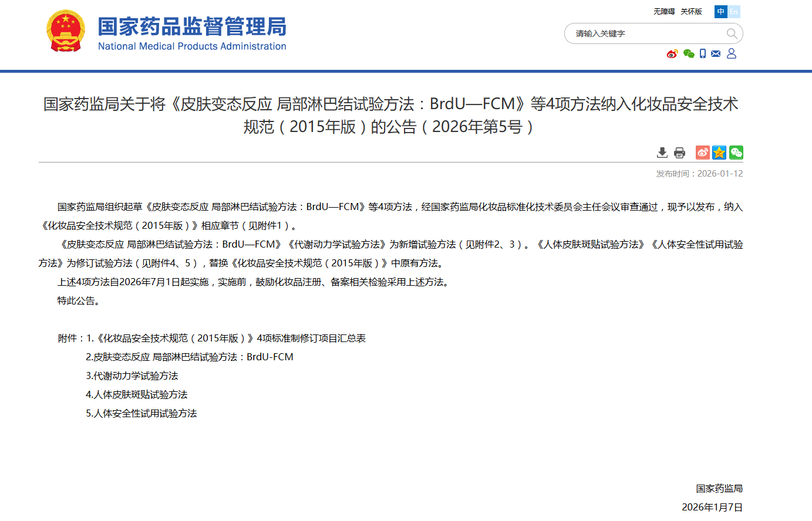Viewport: 812px width, 521px height.
Task: Open attachment 3 代谢动力学试验方法
Action: (x=132, y=376)
